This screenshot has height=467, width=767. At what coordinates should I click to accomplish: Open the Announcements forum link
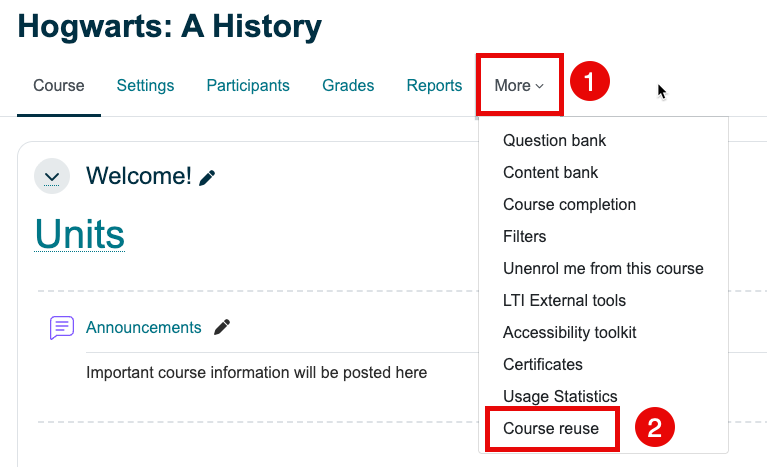tap(143, 328)
